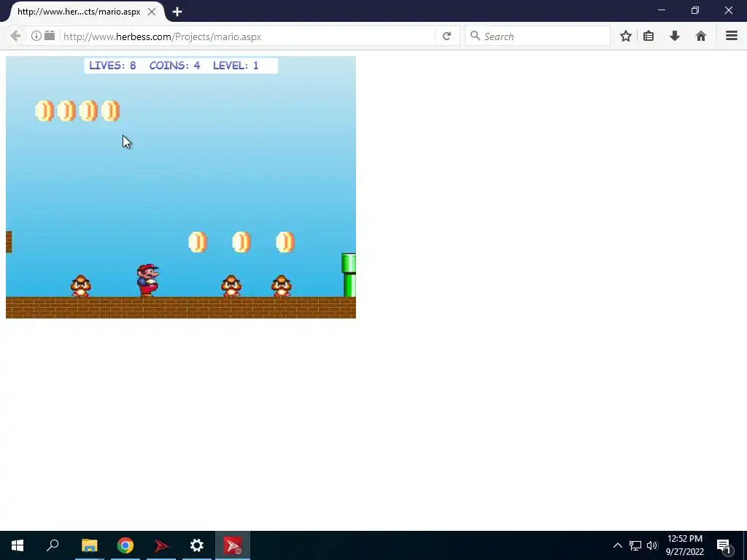
Task: Open the notification center icon
Action: (x=724, y=545)
